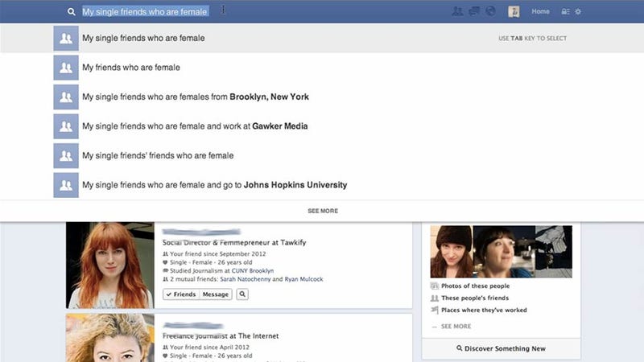Click 'Social Director & Femmepreneur at Tawkify' text
The width and height of the screenshot is (644, 362).
pyautogui.click(x=234, y=243)
